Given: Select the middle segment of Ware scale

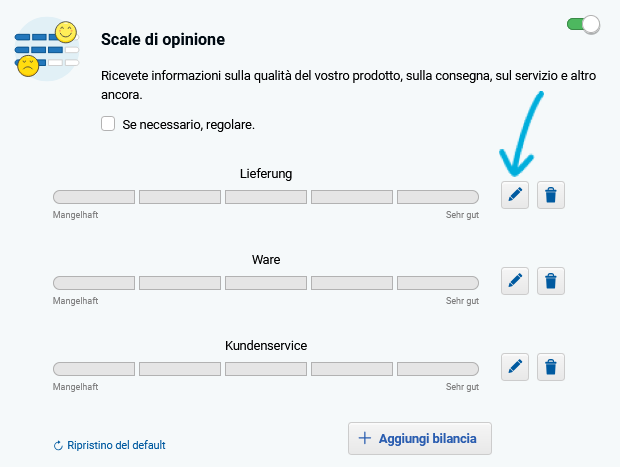Looking at the screenshot, I should [266, 283].
